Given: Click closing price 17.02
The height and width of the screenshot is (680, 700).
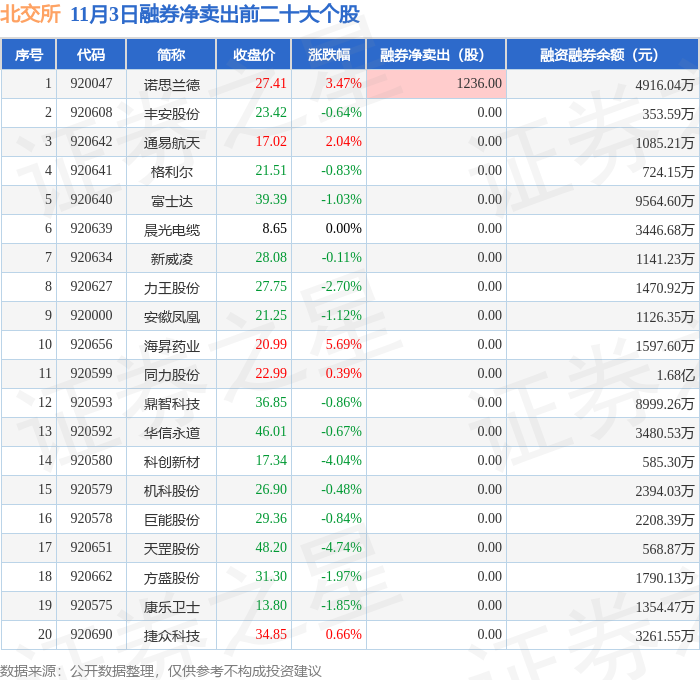Looking at the screenshot, I should pyautogui.click(x=271, y=142).
